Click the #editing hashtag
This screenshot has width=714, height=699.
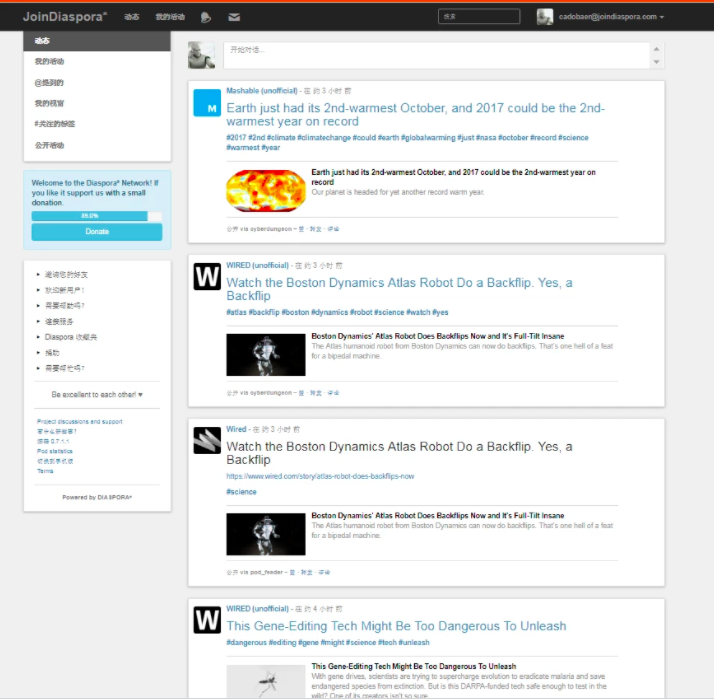[x=282, y=642]
